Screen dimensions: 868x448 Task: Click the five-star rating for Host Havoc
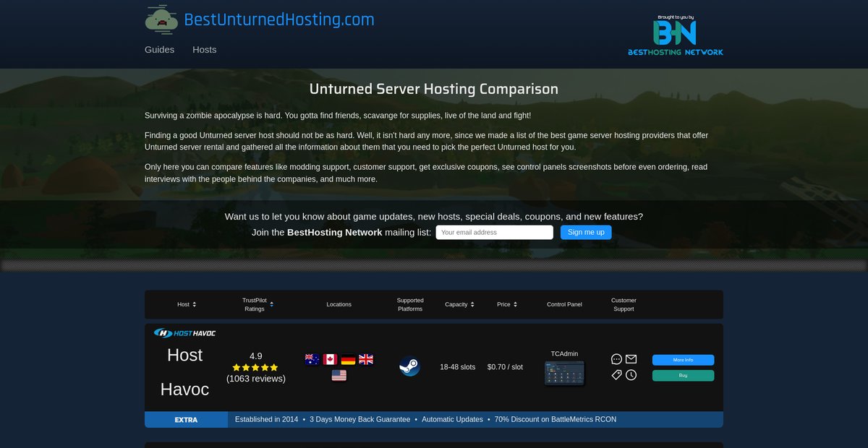[255, 367]
